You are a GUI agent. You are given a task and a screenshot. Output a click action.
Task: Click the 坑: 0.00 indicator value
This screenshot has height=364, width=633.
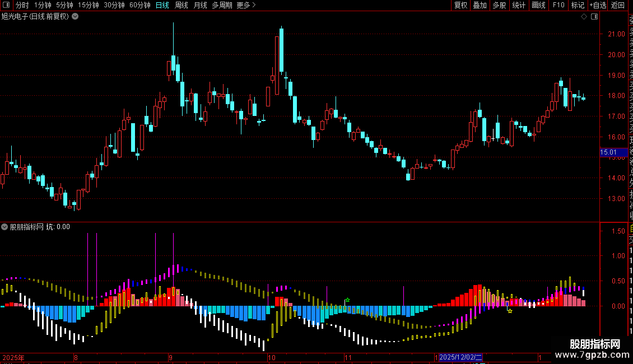[x=58, y=227]
